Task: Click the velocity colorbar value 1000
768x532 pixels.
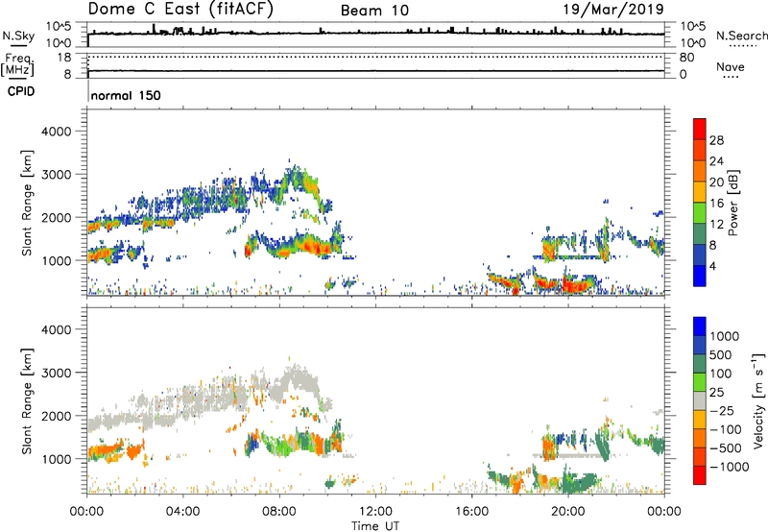Action: click(x=725, y=336)
